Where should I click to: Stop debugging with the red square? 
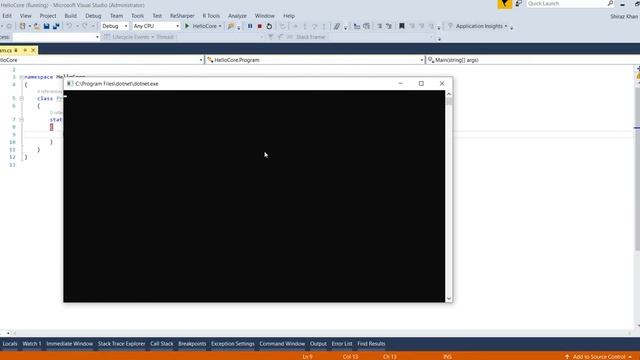pos(260,26)
